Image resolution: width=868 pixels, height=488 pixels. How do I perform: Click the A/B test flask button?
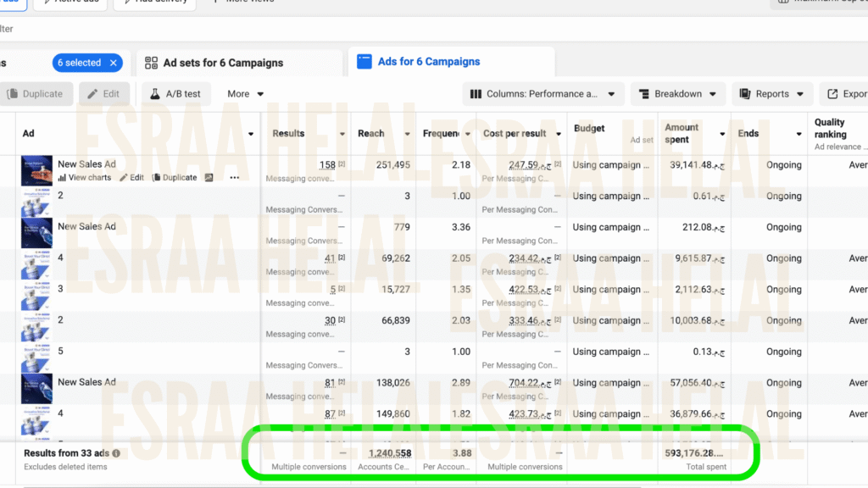tap(175, 94)
